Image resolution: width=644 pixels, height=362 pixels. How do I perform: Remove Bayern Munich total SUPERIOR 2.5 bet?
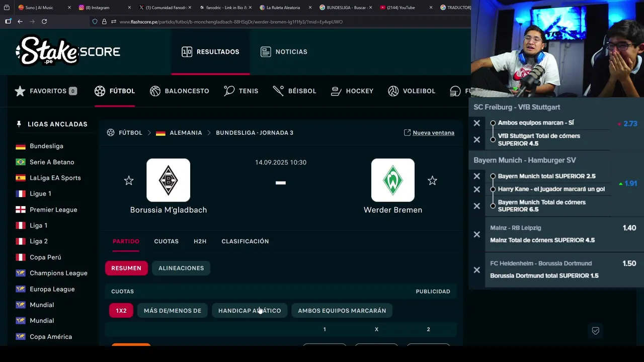(x=477, y=176)
